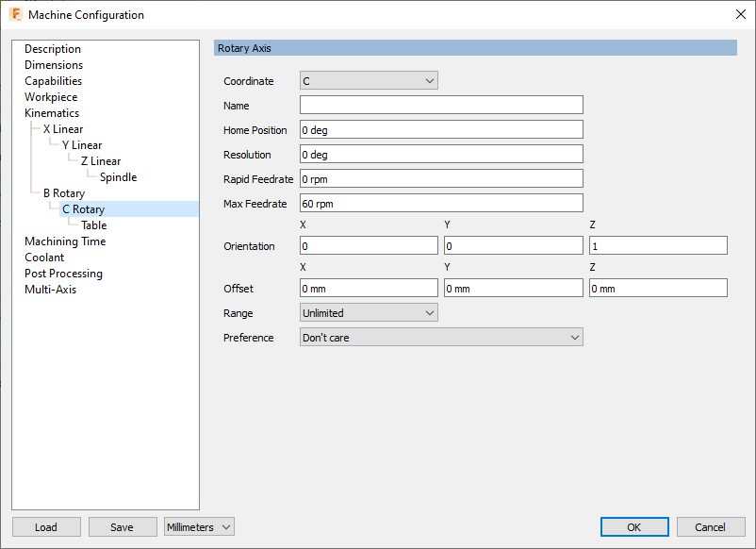Expand the Preference dropdown
Viewport: 756px width, 549px height.
tap(441, 337)
